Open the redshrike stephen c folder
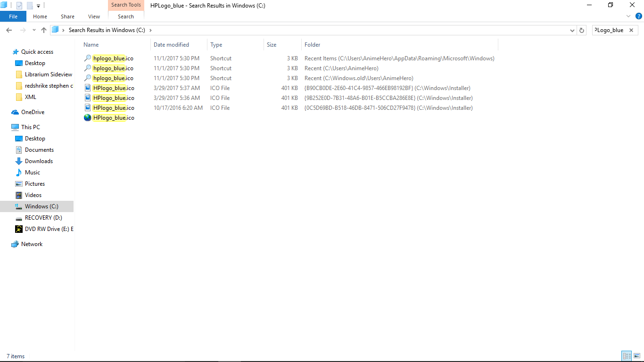 pos(49,86)
